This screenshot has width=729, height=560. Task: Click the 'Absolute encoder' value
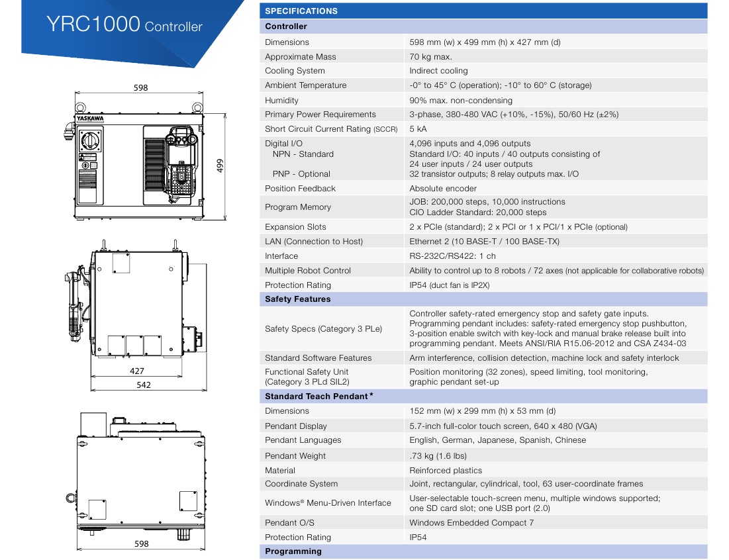coord(442,188)
